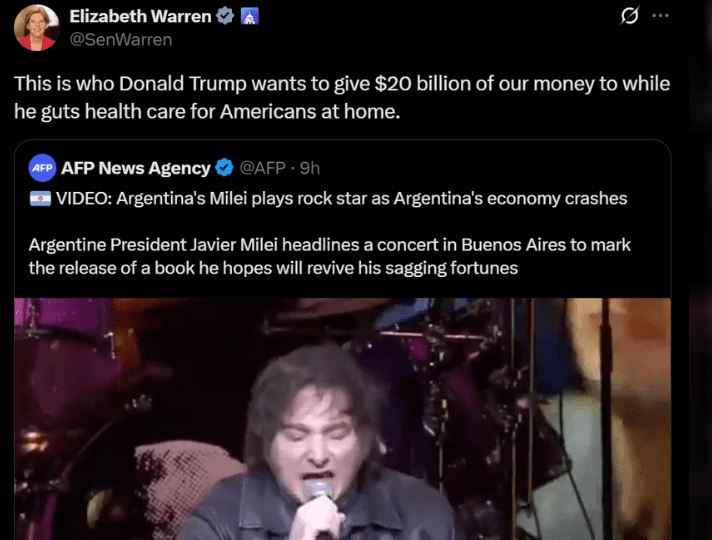Click the 'he guts health care' text line
This screenshot has height=540, width=712.
[207, 111]
